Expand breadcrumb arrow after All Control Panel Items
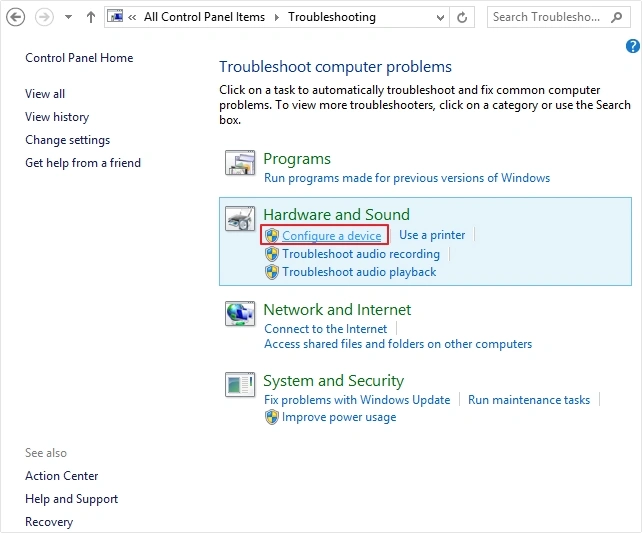642x533 pixels. click(x=277, y=18)
